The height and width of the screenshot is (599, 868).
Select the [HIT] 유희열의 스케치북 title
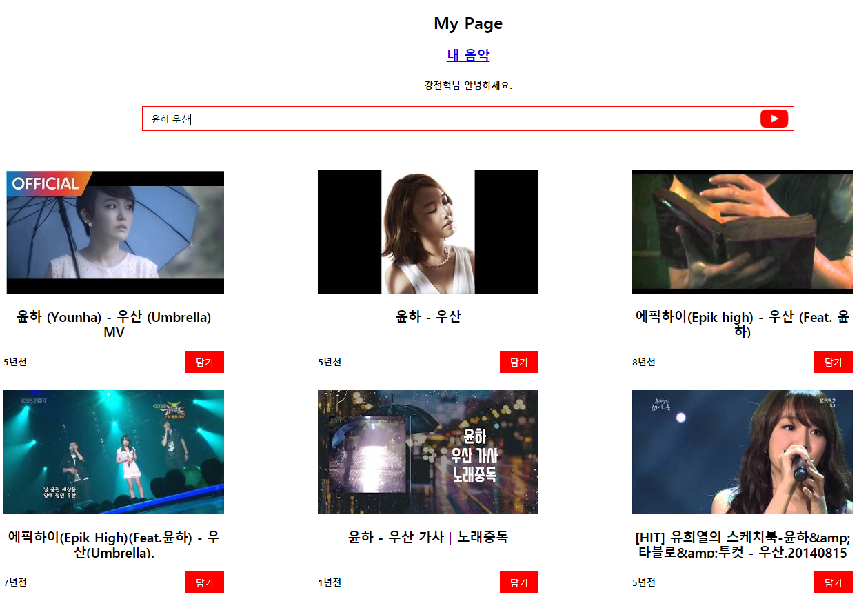tap(743, 545)
